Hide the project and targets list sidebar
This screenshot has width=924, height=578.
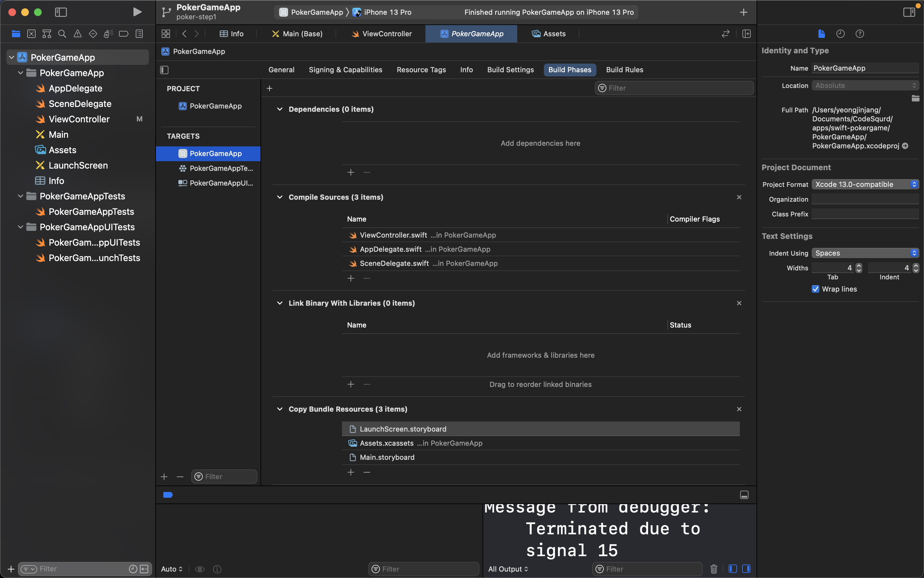click(164, 70)
